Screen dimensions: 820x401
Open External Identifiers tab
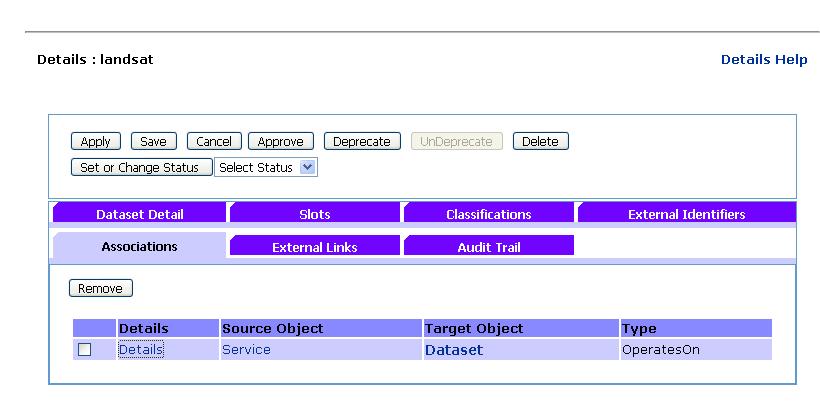[686, 214]
